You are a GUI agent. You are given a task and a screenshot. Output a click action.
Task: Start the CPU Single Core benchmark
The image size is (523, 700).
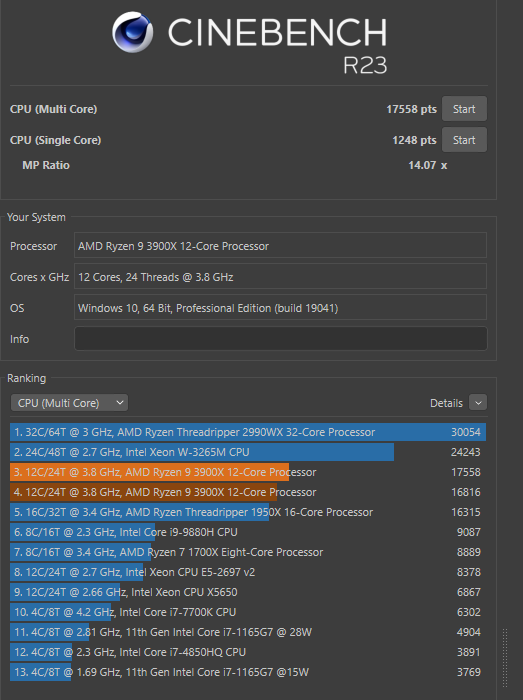coord(464,140)
